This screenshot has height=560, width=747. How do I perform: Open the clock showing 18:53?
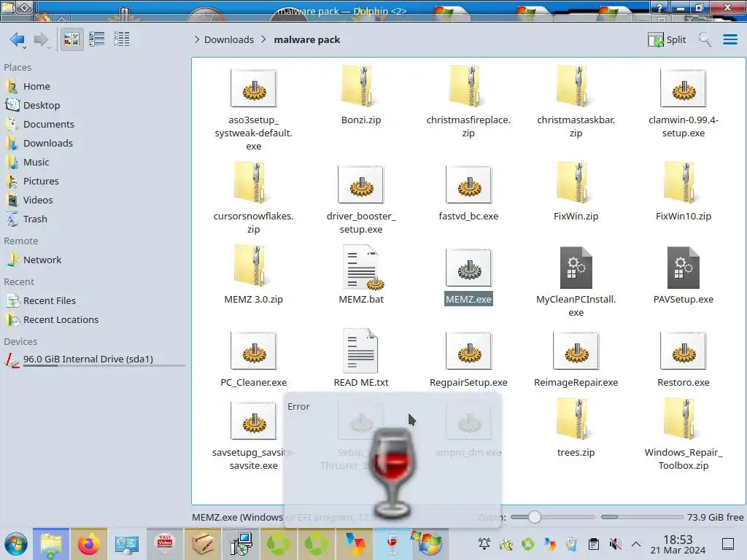(678, 544)
